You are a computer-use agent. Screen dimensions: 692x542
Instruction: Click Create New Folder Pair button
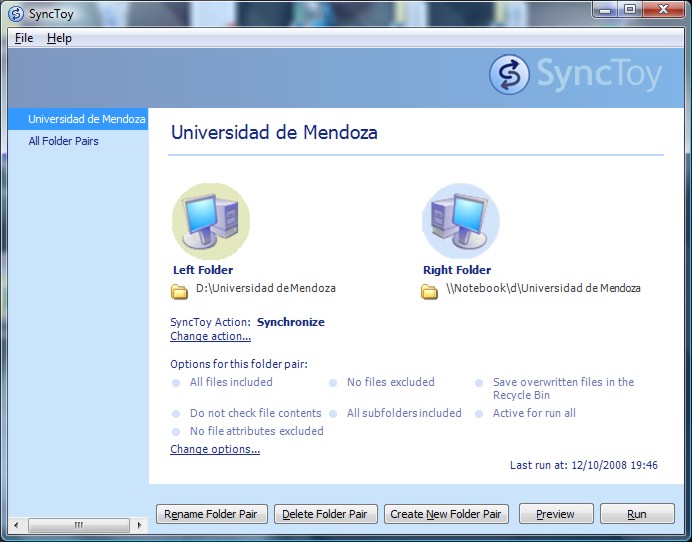[446, 514]
